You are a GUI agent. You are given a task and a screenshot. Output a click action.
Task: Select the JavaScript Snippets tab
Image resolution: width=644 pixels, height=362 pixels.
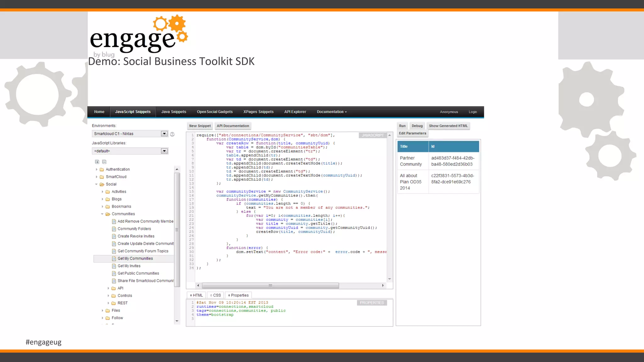133,112
